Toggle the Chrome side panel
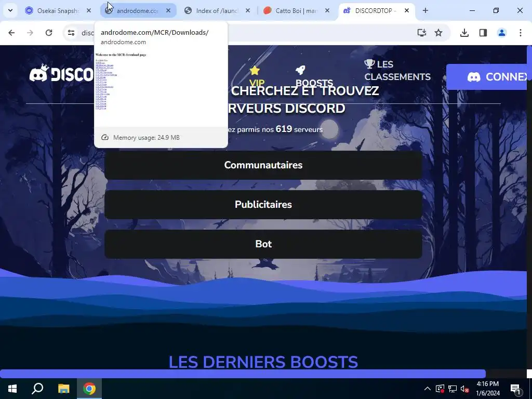Image resolution: width=532 pixels, height=399 pixels. [x=483, y=33]
